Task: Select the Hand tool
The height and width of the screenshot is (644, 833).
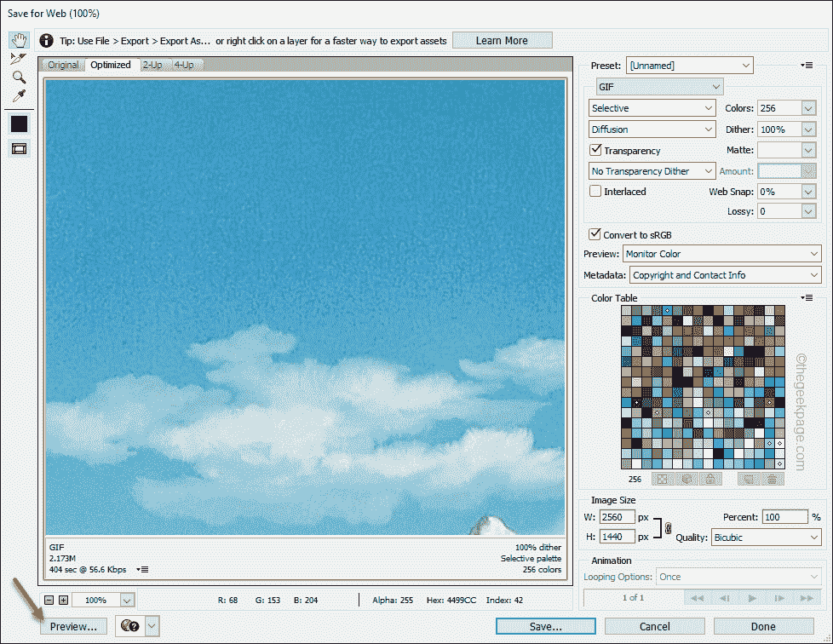Action: click(x=19, y=40)
